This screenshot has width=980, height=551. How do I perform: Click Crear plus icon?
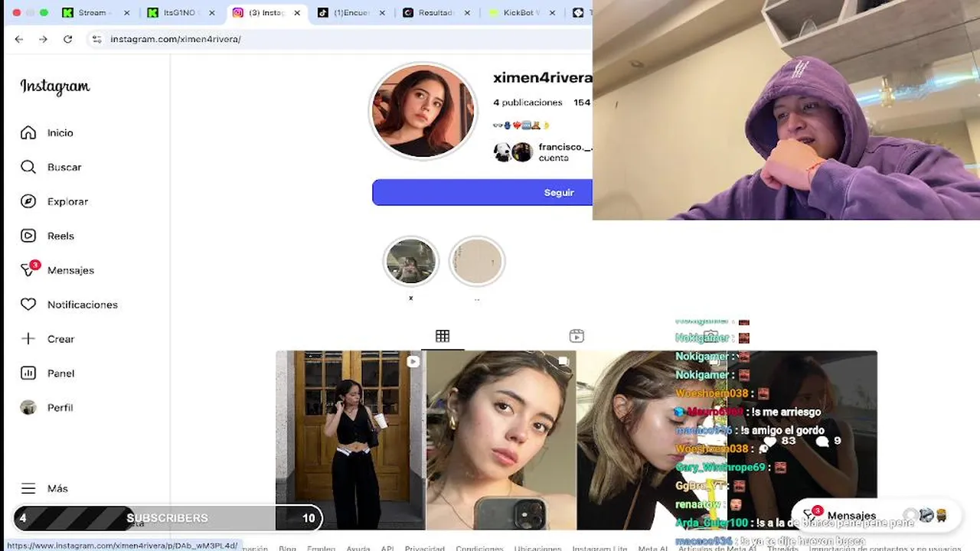(x=28, y=339)
